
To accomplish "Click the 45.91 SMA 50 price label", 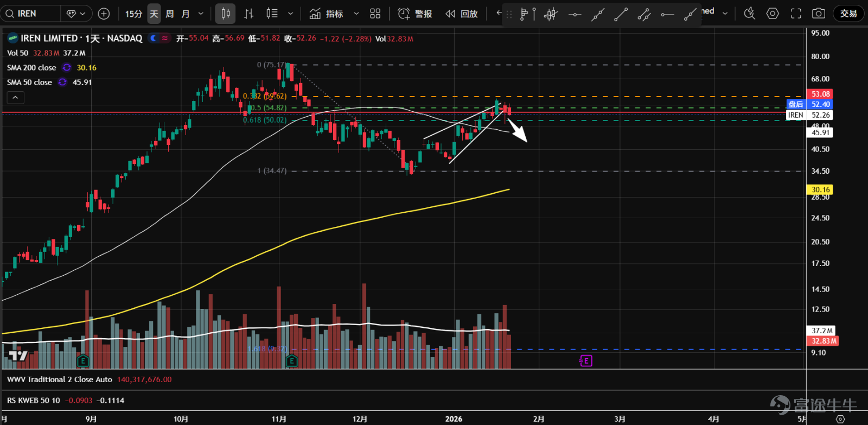I will [x=820, y=132].
